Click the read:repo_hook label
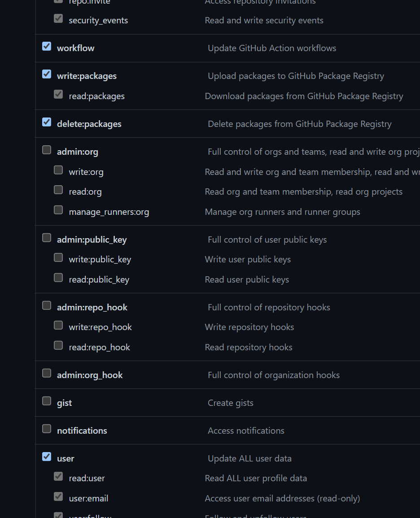The height and width of the screenshot is (518, 420). [100, 348]
